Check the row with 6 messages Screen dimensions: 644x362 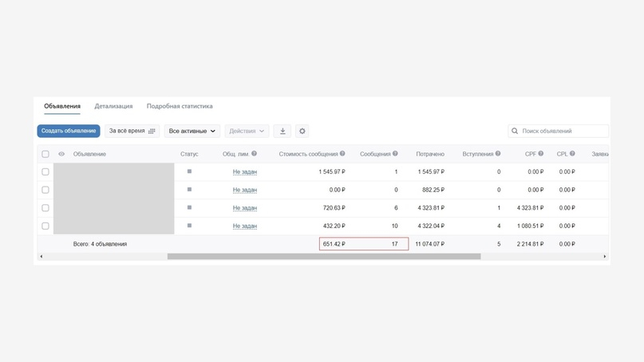click(x=45, y=207)
